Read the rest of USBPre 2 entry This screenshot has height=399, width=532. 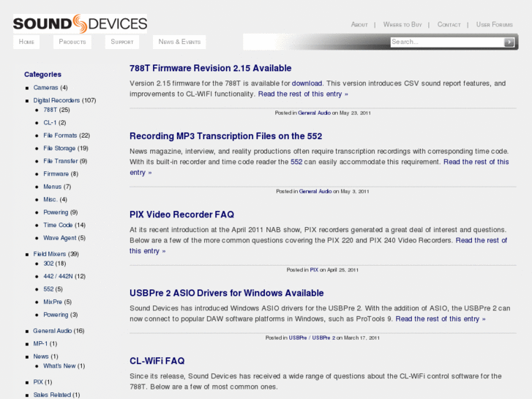pos(441,319)
